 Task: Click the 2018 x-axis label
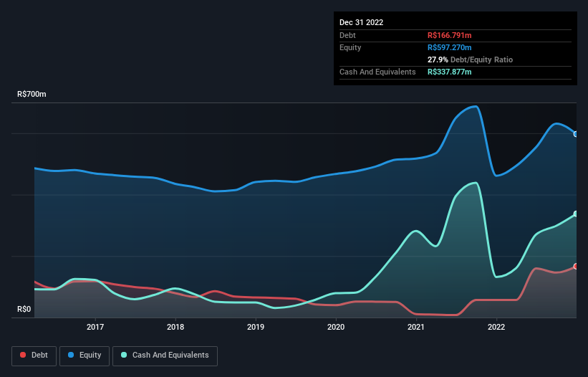(x=175, y=327)
